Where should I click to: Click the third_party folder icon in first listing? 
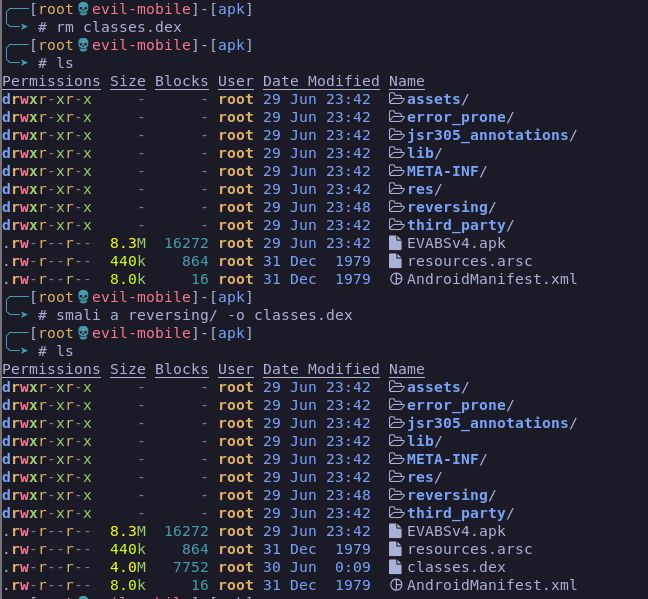[x=395, y=225]
